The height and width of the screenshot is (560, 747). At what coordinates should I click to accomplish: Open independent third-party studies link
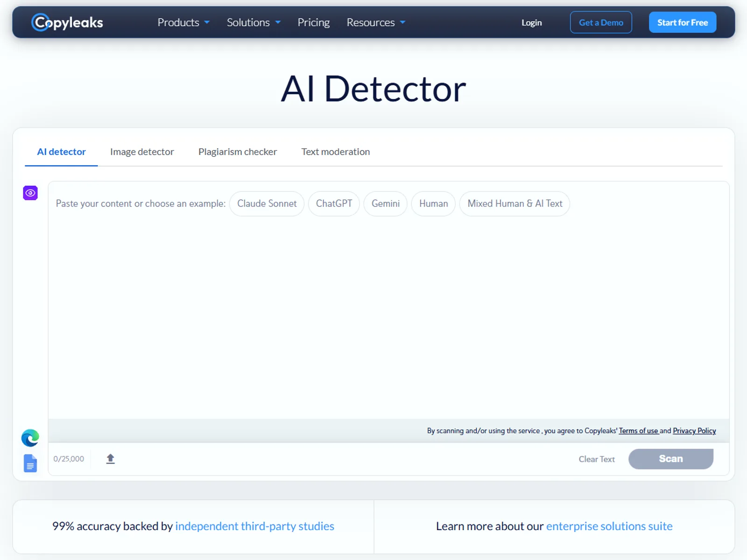(254, 526)
